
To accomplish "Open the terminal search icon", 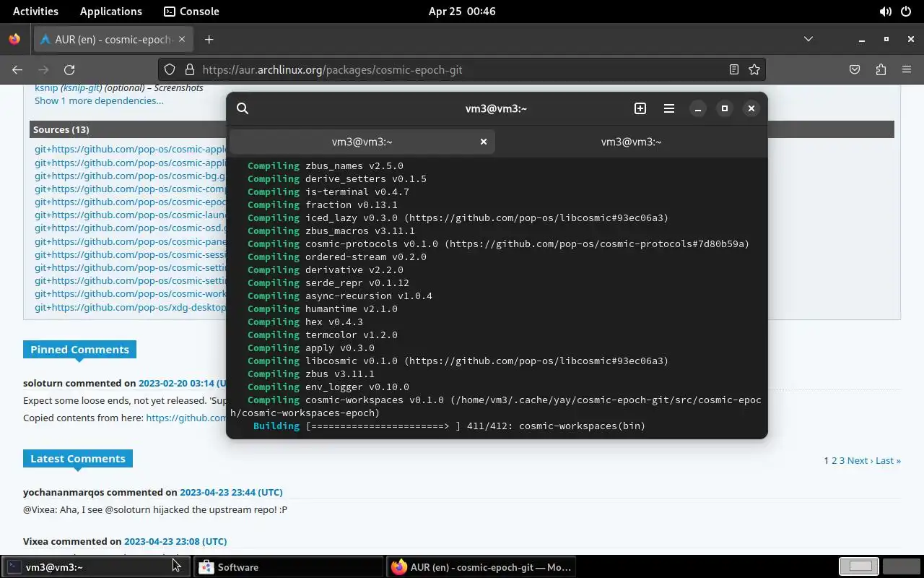I will click(x=243, y=108).
